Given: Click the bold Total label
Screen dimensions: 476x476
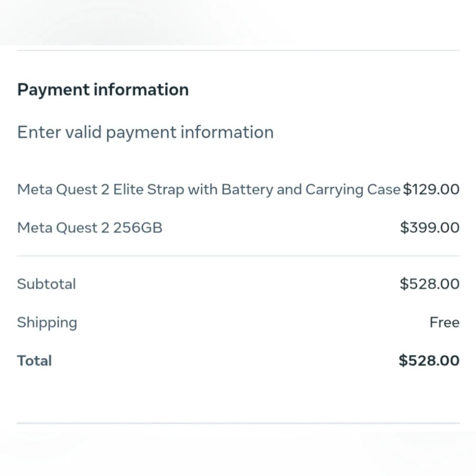Looking at the screenshot, I should [x=34, y=361].
